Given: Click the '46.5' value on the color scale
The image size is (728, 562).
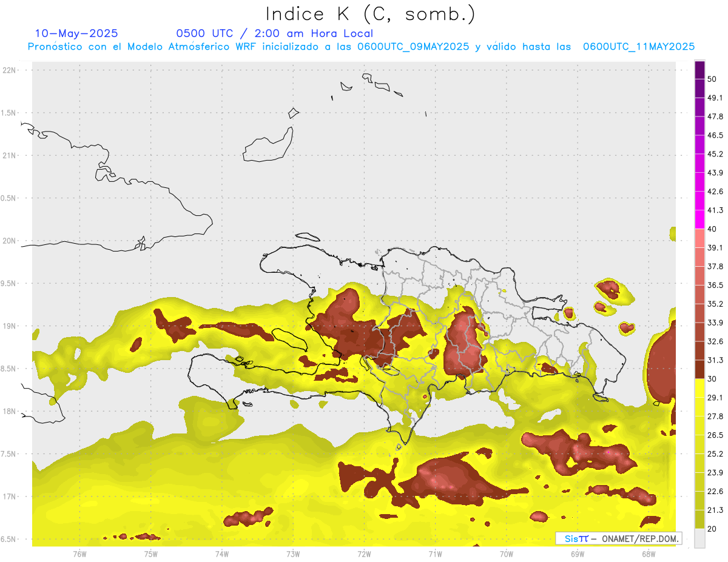Looking at the screenshot, I should [715, 136].
